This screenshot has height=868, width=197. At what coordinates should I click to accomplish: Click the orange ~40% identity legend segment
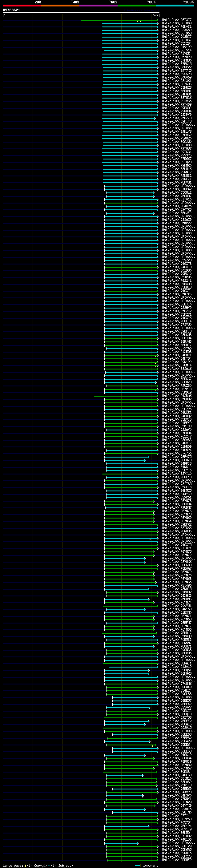click(60, 6)
